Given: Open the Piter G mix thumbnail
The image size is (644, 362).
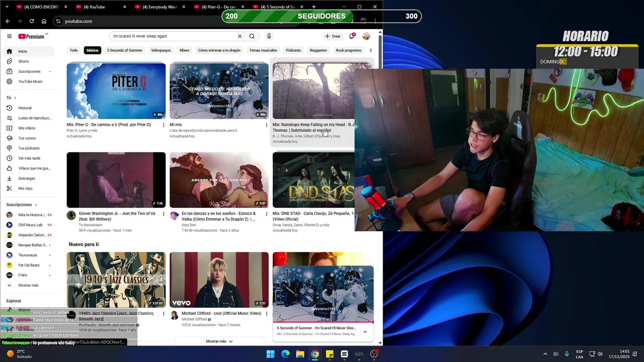Looking at the screenshot, I should tap(116, 91).
